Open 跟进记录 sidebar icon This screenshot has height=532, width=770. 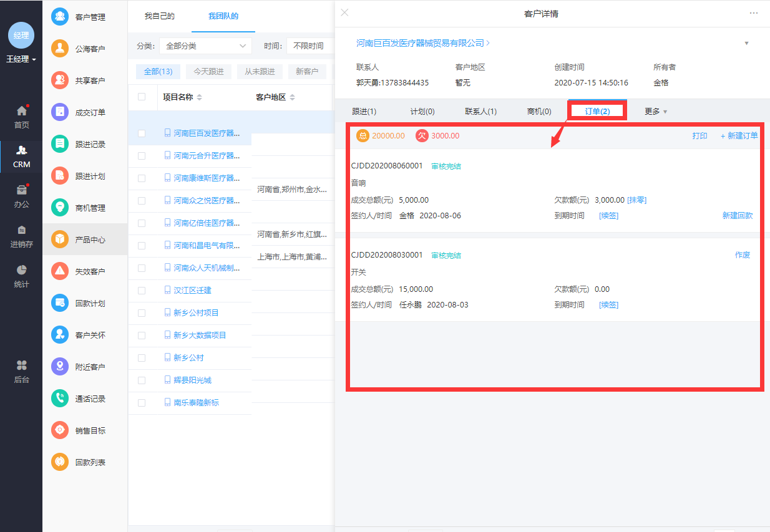[x=60, y=144]
